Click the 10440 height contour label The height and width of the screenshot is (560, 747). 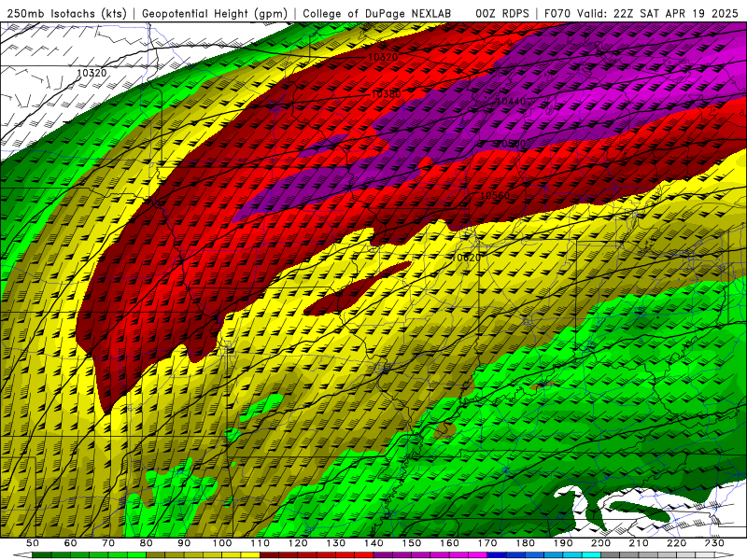point(511,101)
